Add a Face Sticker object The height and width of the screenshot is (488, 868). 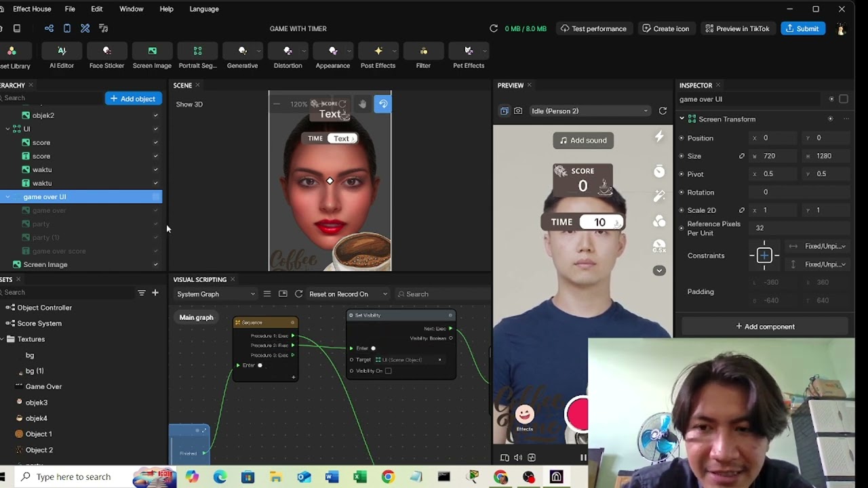pyautogui.click(x=106, y=57)
